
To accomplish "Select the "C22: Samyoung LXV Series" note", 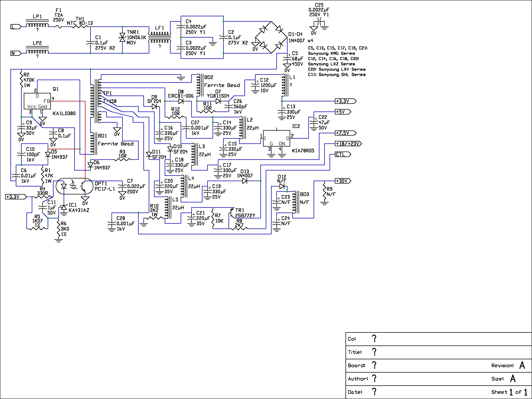I will pyautogui.click(x=337, y=69).
